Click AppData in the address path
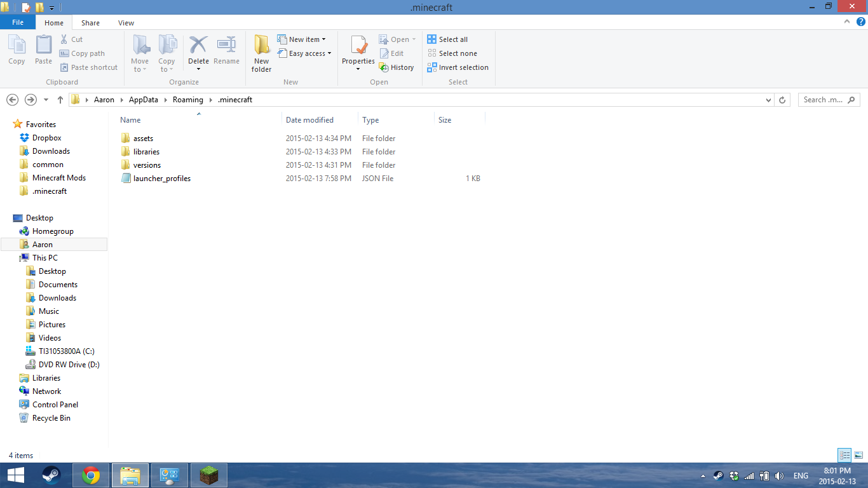This screenshot has width=868, height=488. [x=144, y=100]
